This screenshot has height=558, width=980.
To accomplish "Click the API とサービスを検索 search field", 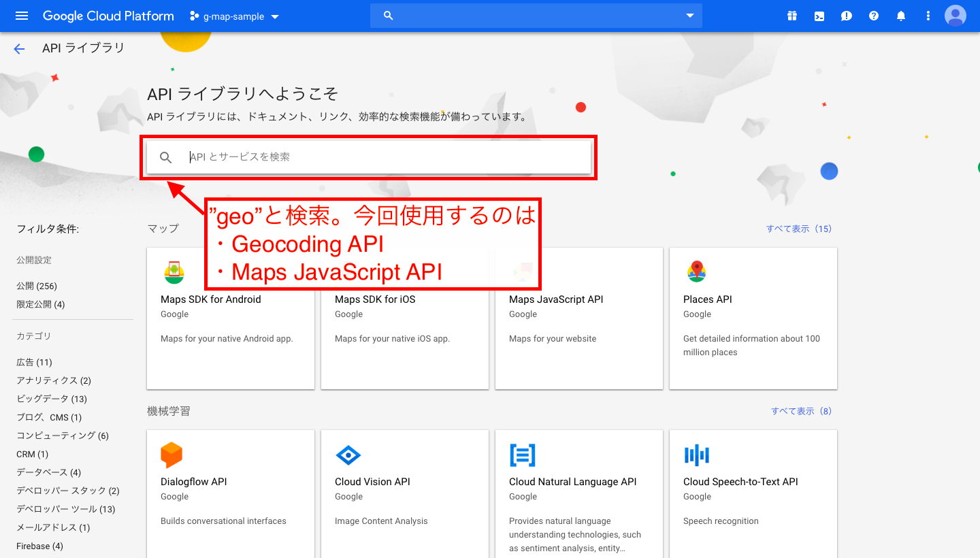I will (x=381, y=157).
